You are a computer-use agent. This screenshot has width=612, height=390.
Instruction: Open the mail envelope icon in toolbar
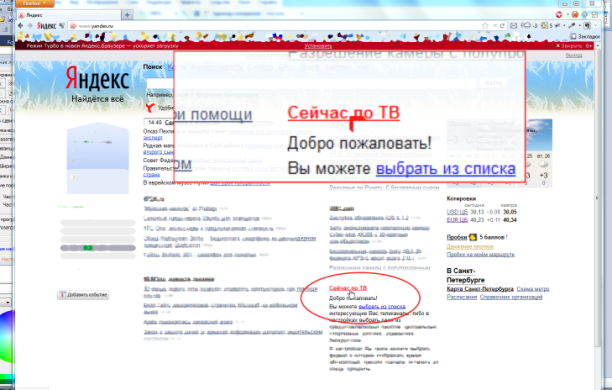tap(514, 26)
